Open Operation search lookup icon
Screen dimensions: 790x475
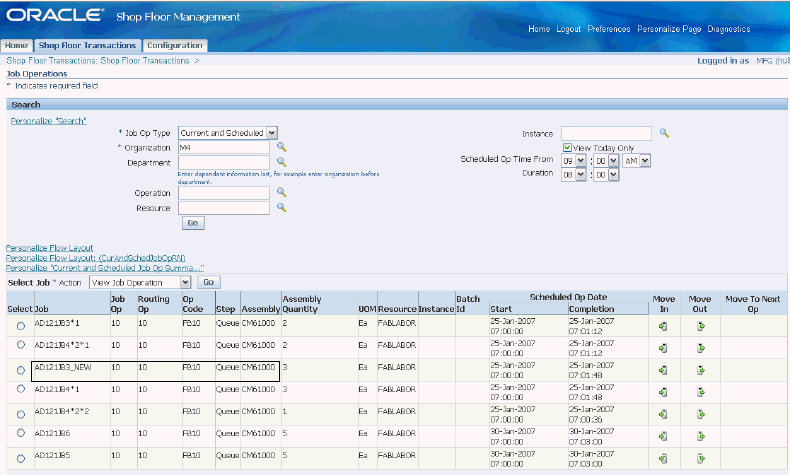(281, 192)
